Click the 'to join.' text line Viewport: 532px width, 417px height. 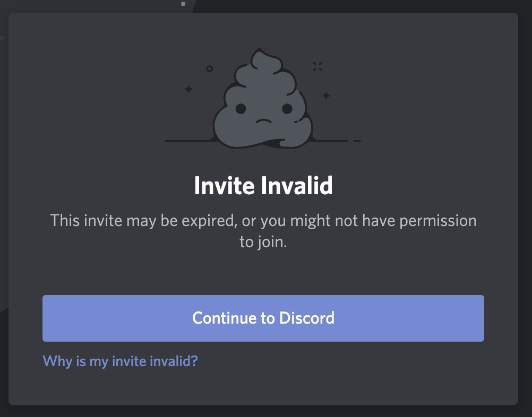click(x=263, y=242)
